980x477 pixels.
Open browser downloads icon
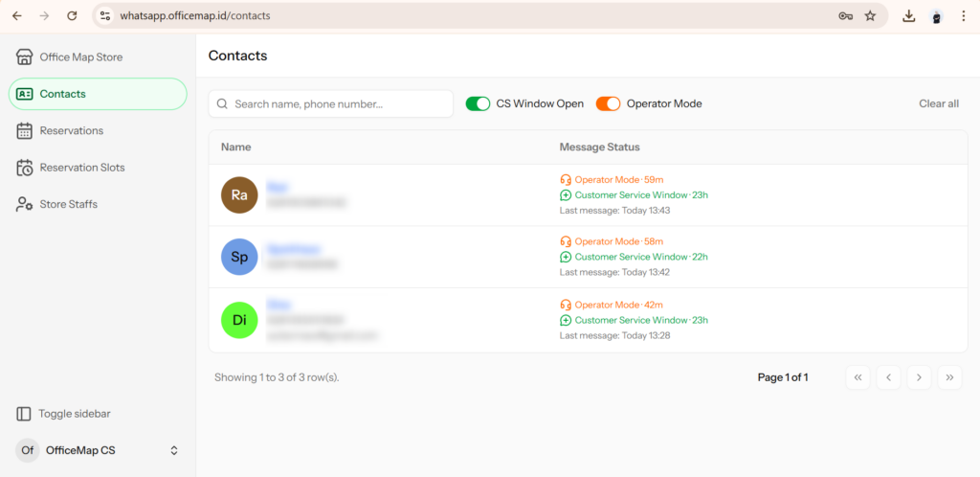pos(909,15)
